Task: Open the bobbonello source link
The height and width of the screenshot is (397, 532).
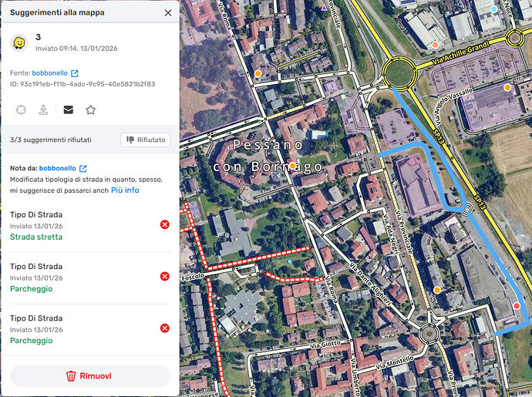Action: point(49,73)
